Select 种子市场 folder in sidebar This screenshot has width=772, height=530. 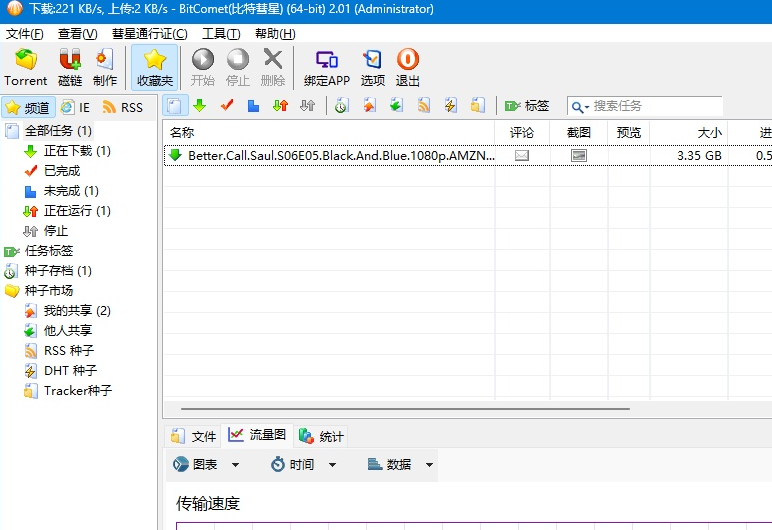coord(49,291)
